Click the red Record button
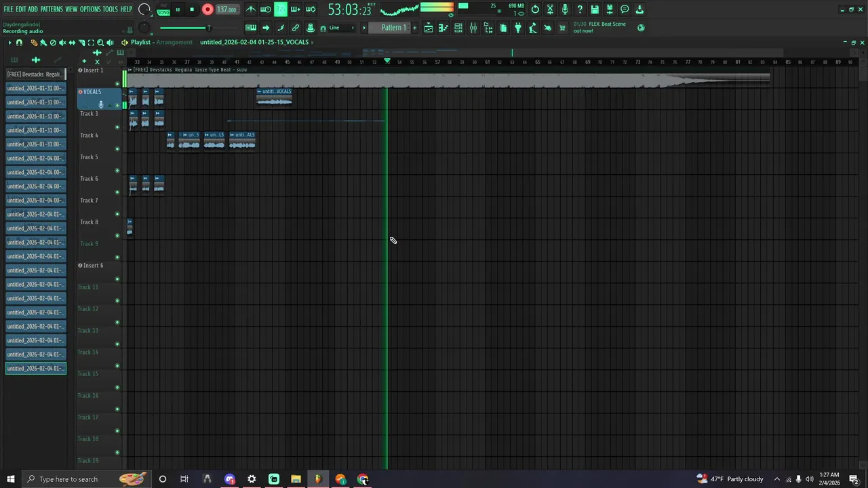The width and height of the screenshot is (868, 488). [x=208, y=9]
